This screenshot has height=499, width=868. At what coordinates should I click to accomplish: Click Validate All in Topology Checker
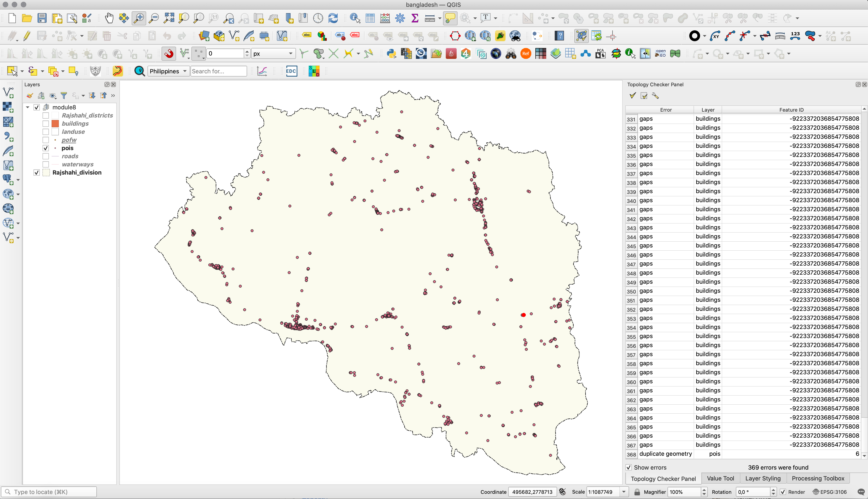pyautogui.click(x=632, y=96)
